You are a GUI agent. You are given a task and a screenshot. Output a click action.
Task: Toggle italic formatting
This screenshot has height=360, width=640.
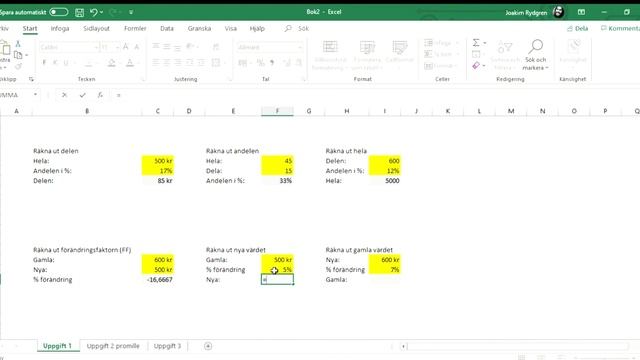click(x=55, y=63)
